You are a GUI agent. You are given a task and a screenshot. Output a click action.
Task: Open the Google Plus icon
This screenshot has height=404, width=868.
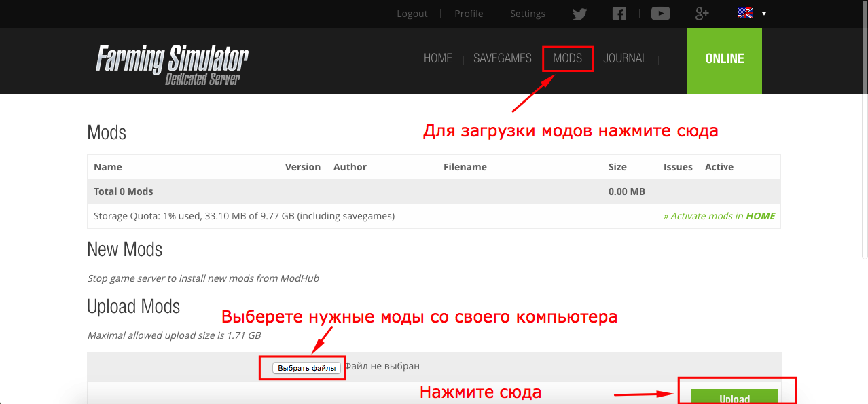[x=702, y=14]
